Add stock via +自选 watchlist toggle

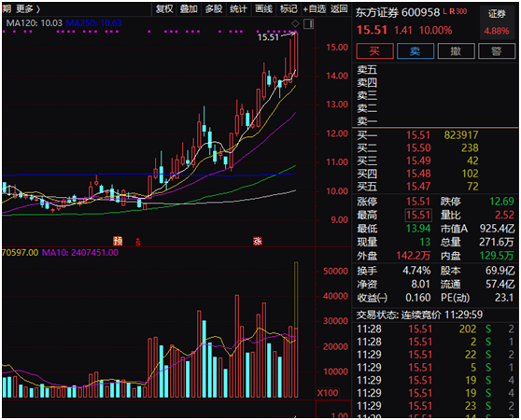pyautogui.click(x=314, y=9)
